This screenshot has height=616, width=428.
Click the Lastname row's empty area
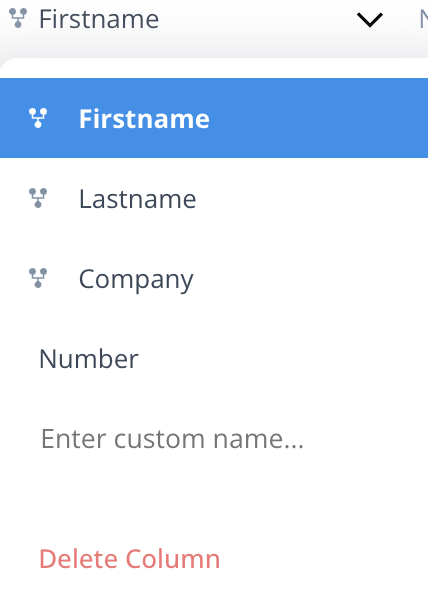(x=312, y=198)
